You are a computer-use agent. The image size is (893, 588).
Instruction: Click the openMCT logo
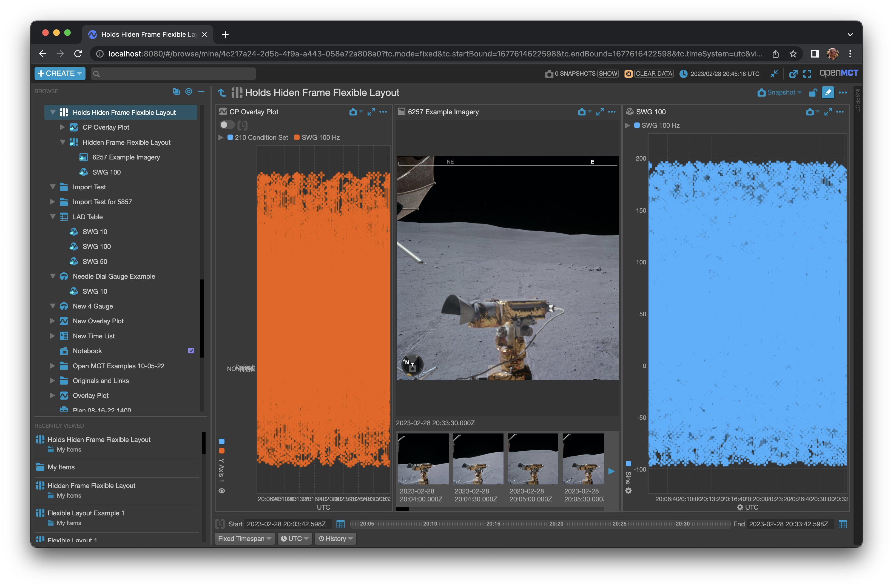click(x=839, y=73)
